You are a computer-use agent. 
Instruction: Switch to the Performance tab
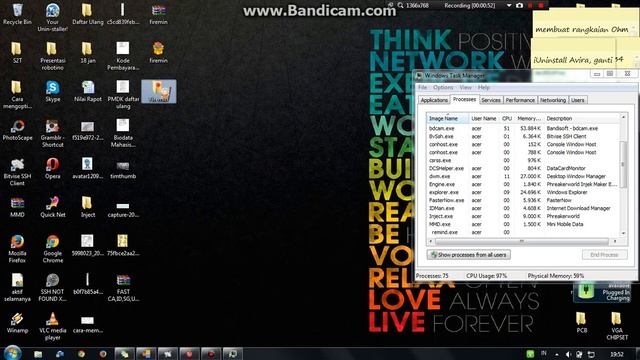(x=520, y=100)
